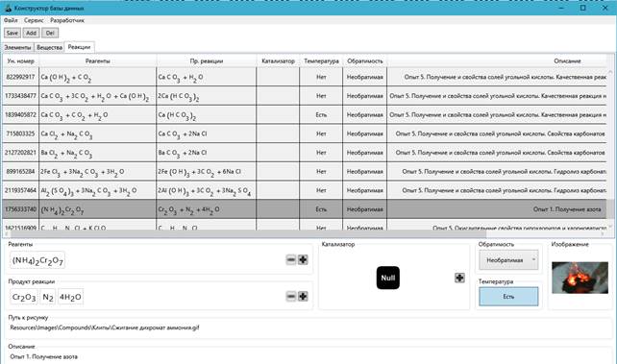Click the Реагенты column header
617x364 pixels.
(x=98, y=61)
